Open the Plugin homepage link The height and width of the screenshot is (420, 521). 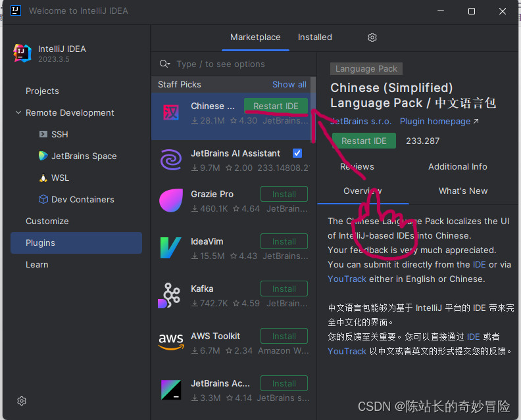click(x=439, y=121)
